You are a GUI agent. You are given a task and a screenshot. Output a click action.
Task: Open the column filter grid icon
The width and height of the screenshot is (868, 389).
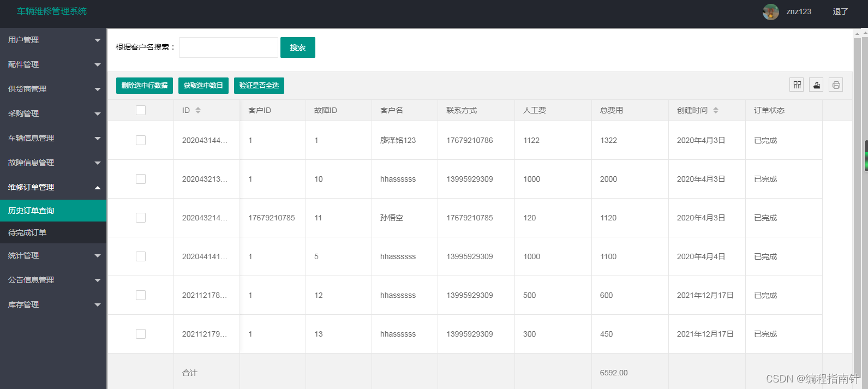coord(797,85)
